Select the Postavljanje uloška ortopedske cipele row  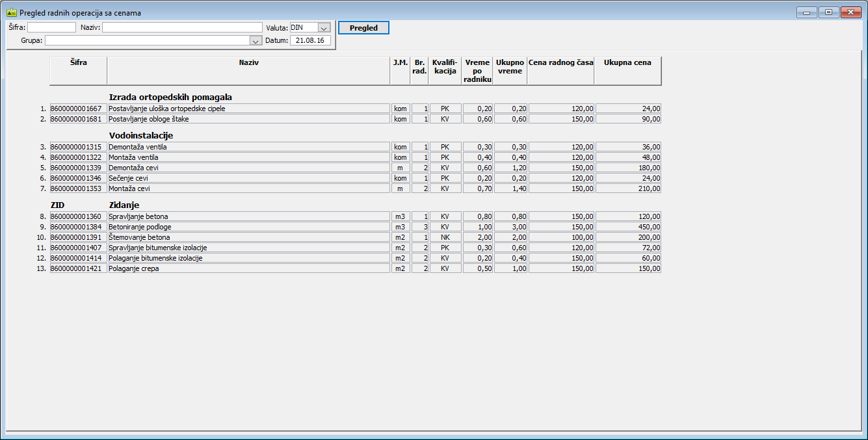(248, 109)
